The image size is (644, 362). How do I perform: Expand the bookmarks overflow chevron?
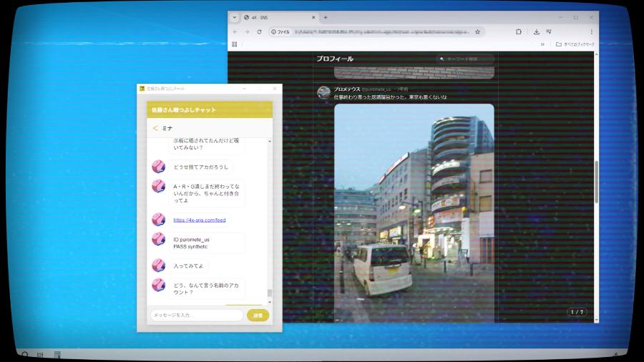click(542, 44)
